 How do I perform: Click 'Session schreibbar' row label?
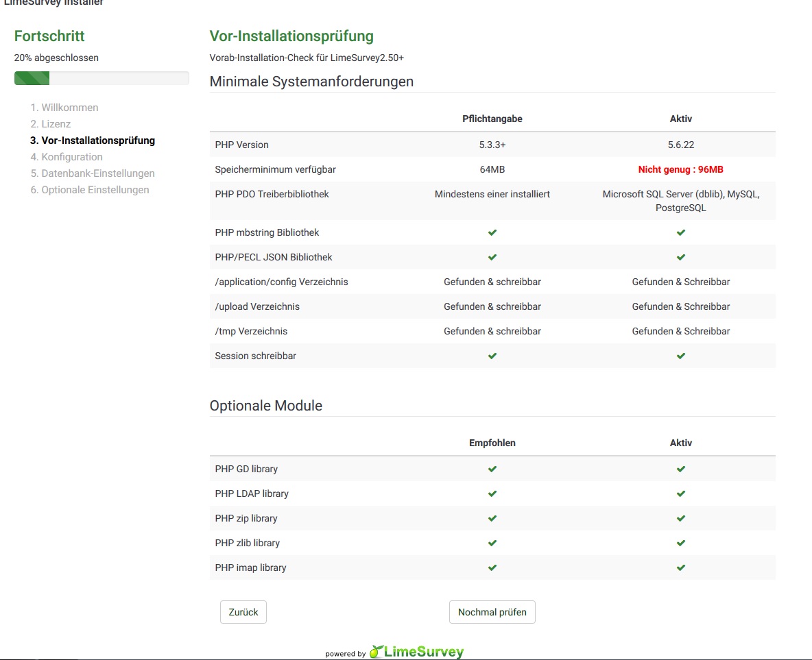coord(256,356)
